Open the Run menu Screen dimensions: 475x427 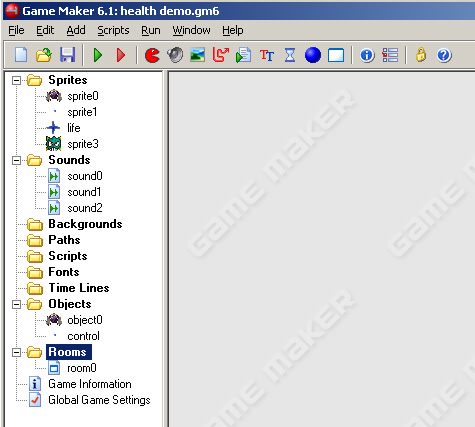[x=151, y=30]
